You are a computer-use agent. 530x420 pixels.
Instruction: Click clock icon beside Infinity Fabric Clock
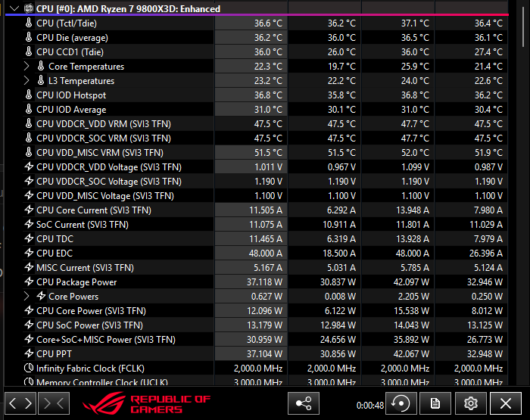point(29,368)
